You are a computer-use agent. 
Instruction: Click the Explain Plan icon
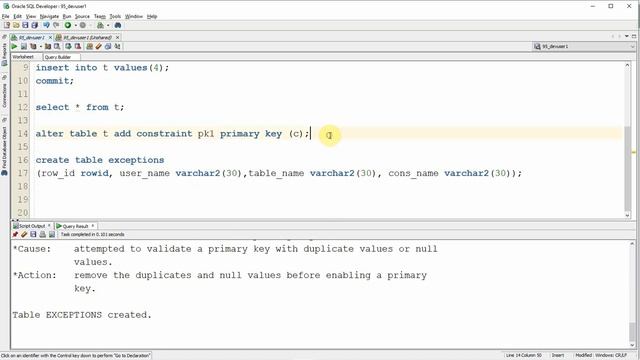coord(33,47)
